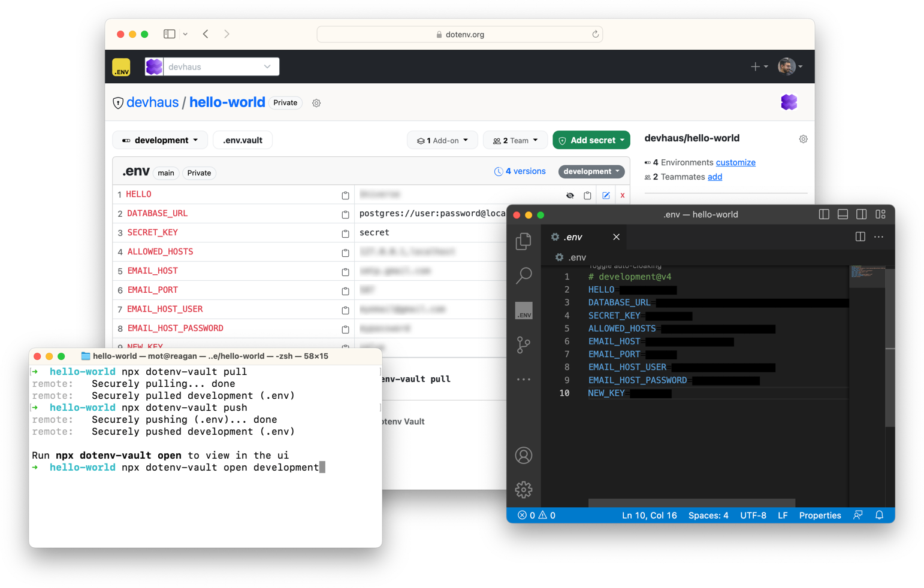Open the hello-world project link

pos(227,102)
